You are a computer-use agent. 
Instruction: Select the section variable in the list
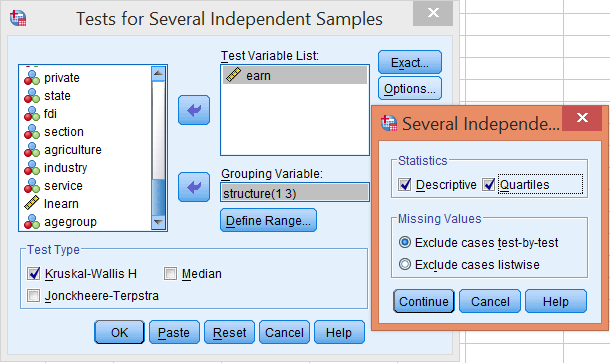[64, 132]
